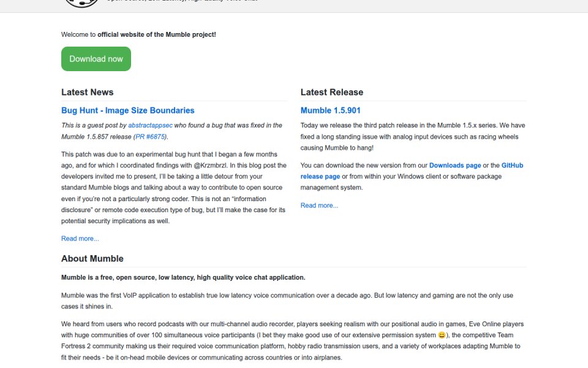The height and width of the screenshot is (368, 588).
Task: Click the Mumble logo in the header
Action: coord(81,3)
